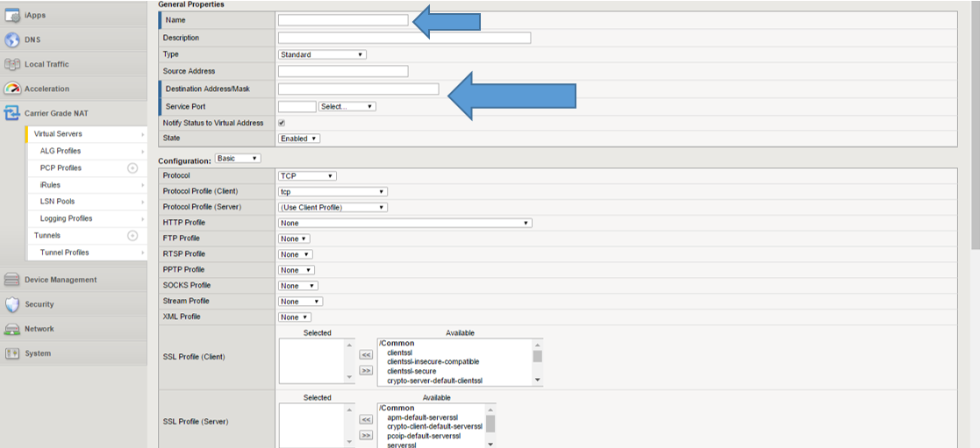Select LSN Pools in the sidebar menu
The width and height of the screenshot is (980, 448).
57,202
